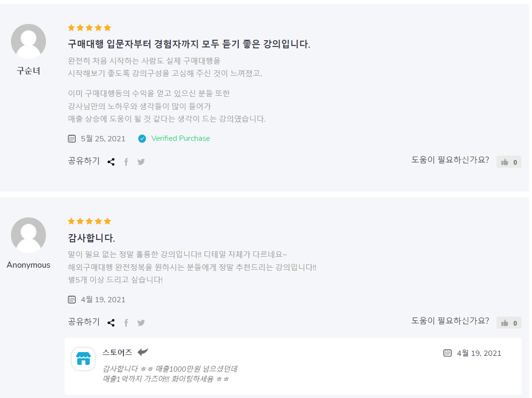This screenshot has width=532, height=398.
Task: Click the Verified Purchase label
Action: (180, 138)
